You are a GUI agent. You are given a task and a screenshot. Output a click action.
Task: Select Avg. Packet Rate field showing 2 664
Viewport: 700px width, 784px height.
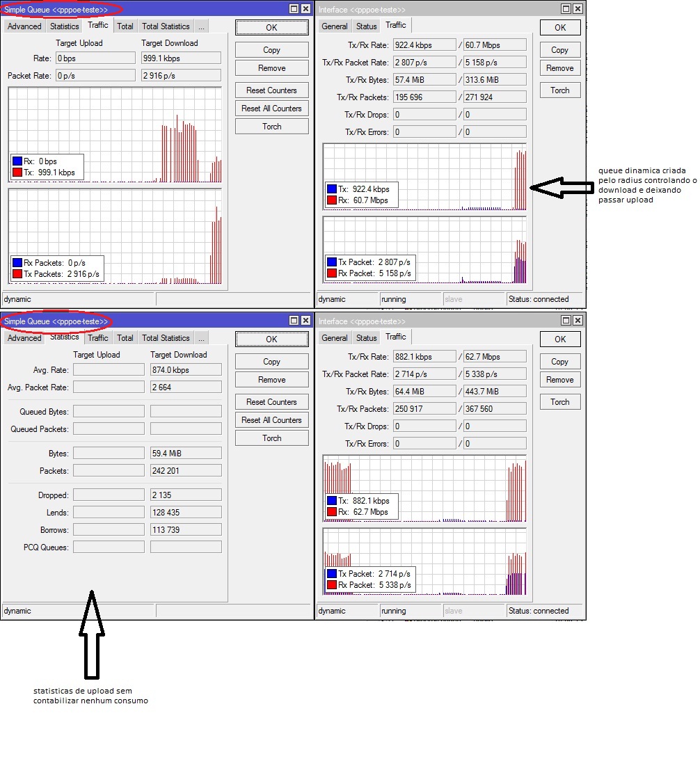[186, 387]
